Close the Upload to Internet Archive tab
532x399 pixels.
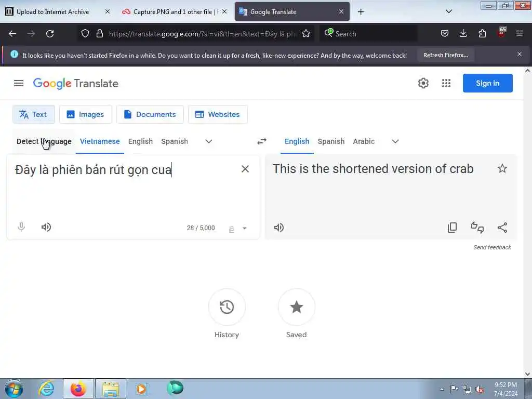(x=108, y=11)
